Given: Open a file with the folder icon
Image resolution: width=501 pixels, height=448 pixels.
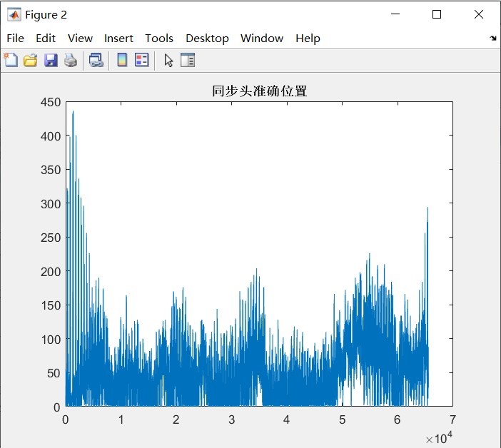Looking at the screenshot, I should (x=31, y=60).
